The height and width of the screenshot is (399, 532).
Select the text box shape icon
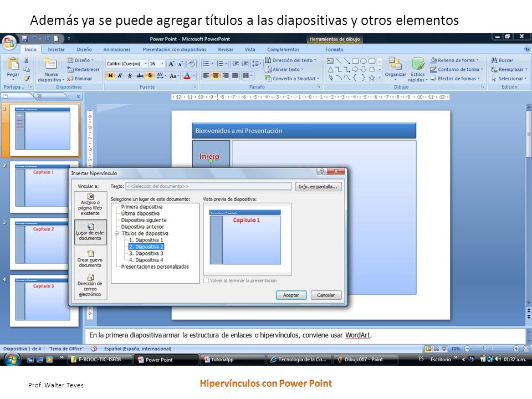[330, 61]
